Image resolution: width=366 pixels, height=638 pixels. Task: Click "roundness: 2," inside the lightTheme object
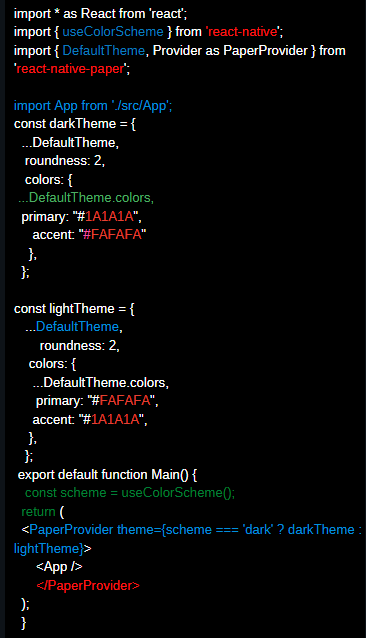pyautogui.click(x=79, y=345)
